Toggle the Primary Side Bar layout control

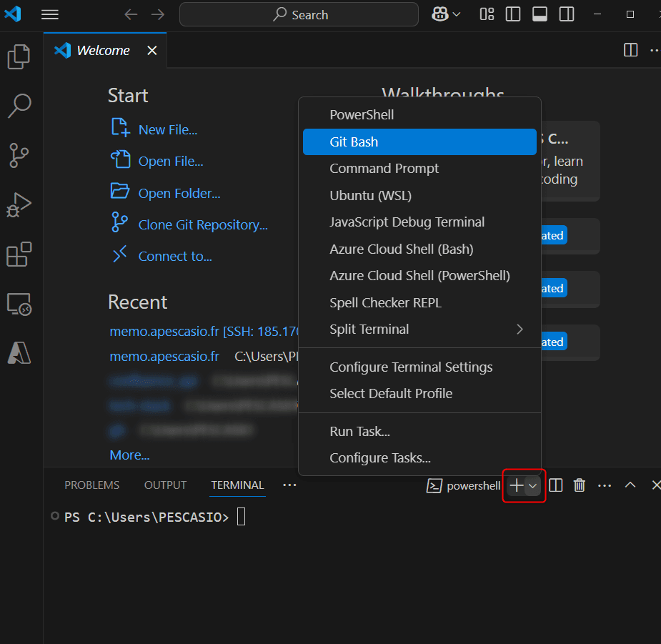pyautogui.click(x=512, y=14)
